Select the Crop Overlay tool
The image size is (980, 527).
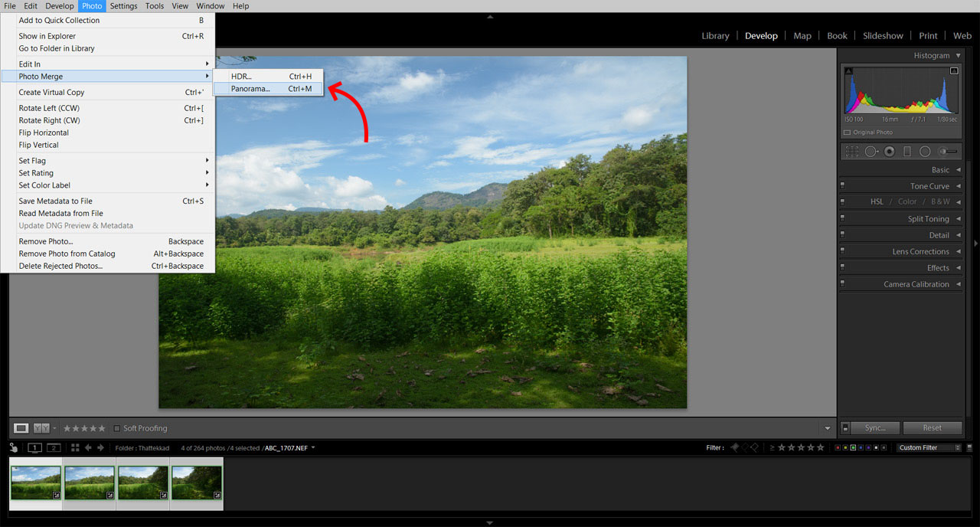pyautogui.click(x=851, y=151)
